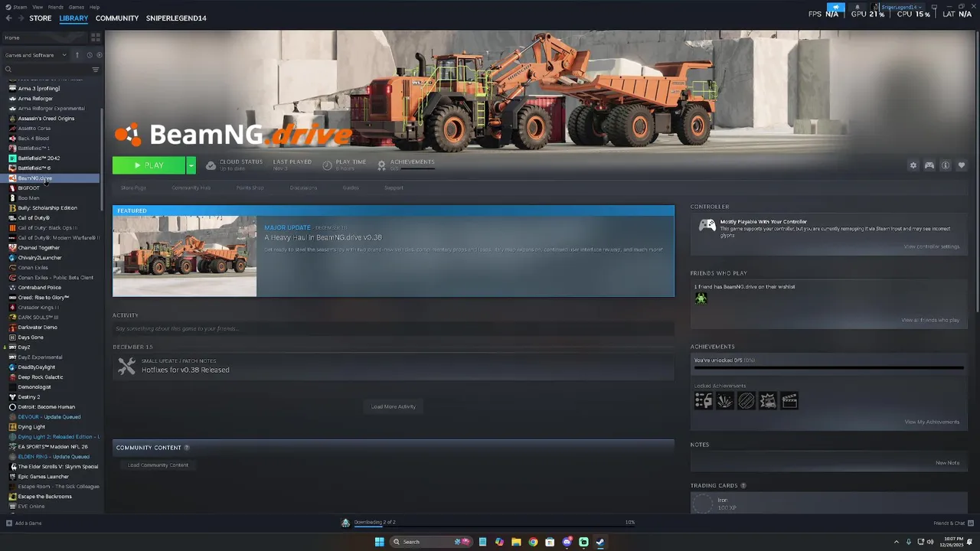The width and height of the screenshot is (980, 551).
Task: Click 'Hotfixes for v0.38 Released' text
Action: [x=185, y=370]
